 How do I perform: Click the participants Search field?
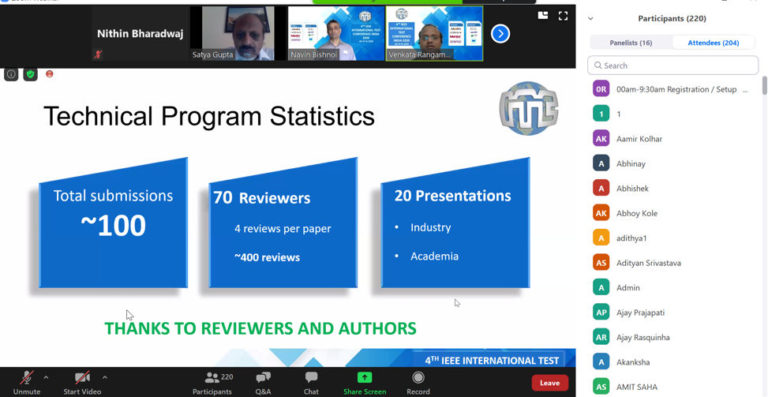click(x=673, y=65)
